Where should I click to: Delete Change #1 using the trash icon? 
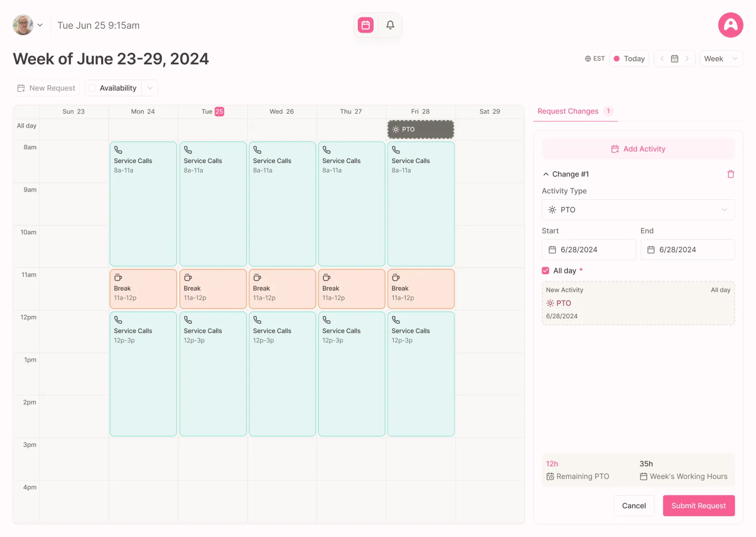[731, 174]
